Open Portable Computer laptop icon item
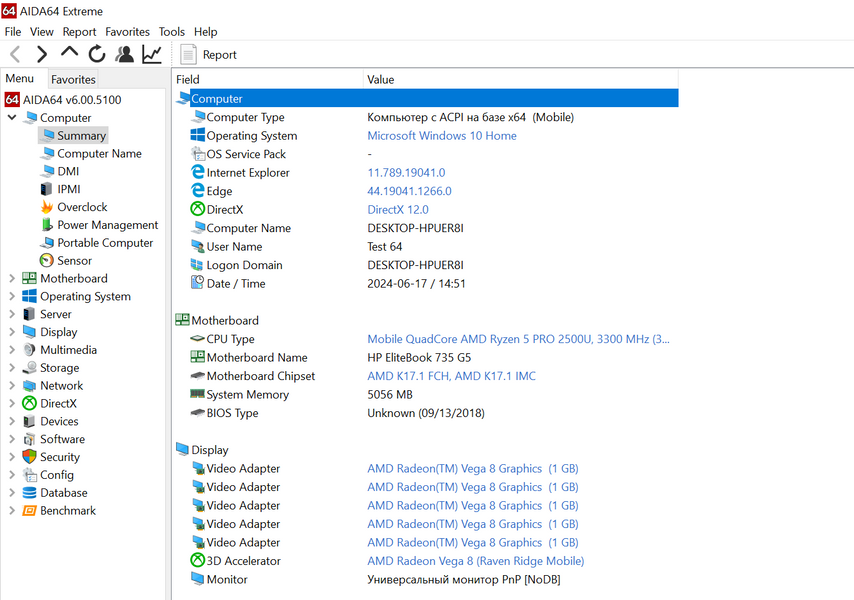Screen dimensions: 854x600 tap(47, 243)
